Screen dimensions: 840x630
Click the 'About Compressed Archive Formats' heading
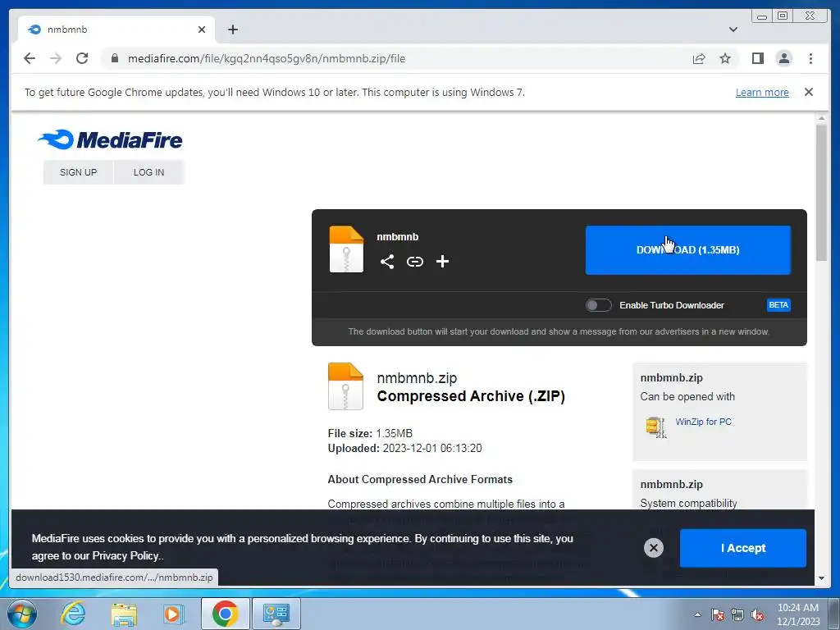click(x=420, y=479)
